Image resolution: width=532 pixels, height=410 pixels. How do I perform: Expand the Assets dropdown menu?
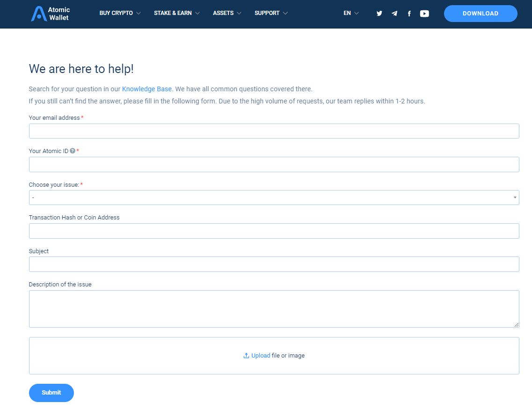[x=227, y=13]
